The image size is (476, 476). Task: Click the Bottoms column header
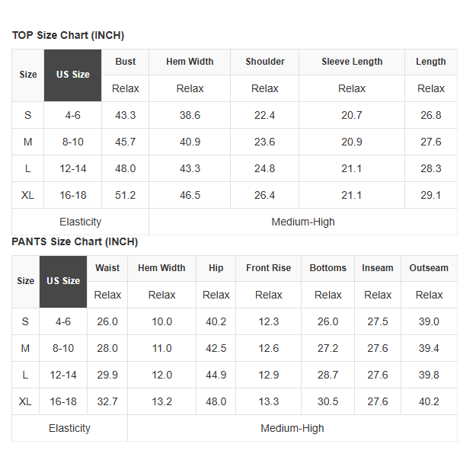click(x=328, y=268)
